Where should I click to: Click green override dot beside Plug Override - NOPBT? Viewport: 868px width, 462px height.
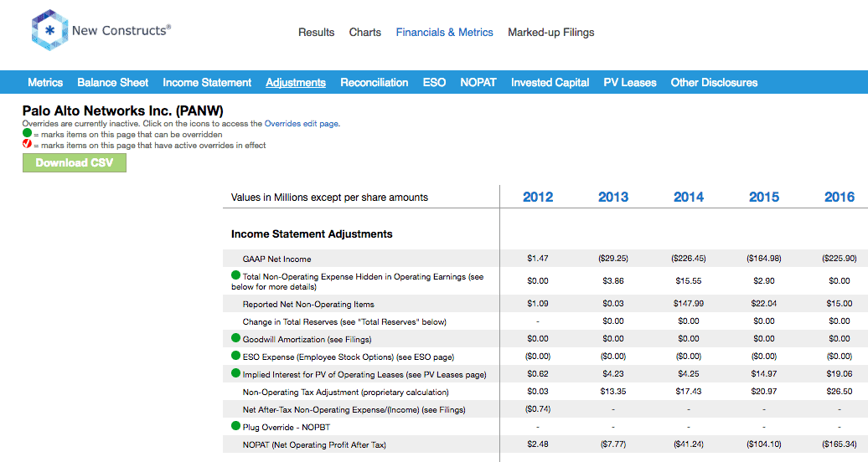click(x=235, y=425)
